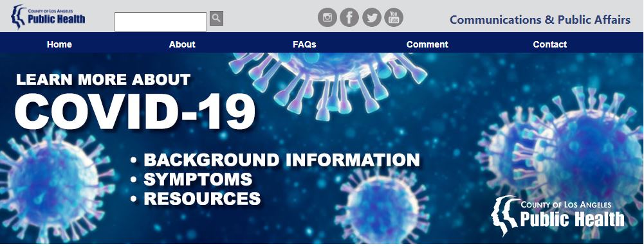Go to the YouTube channel icon
644x246 pixels.
click(394, 17)
